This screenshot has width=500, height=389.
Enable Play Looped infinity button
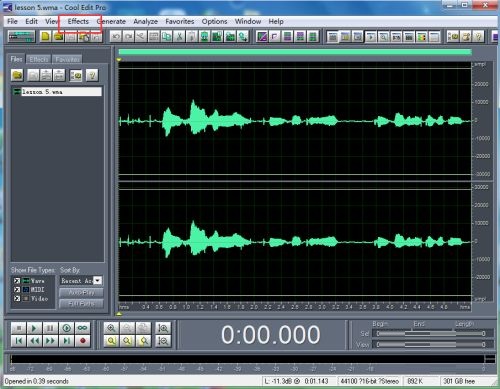83,328
